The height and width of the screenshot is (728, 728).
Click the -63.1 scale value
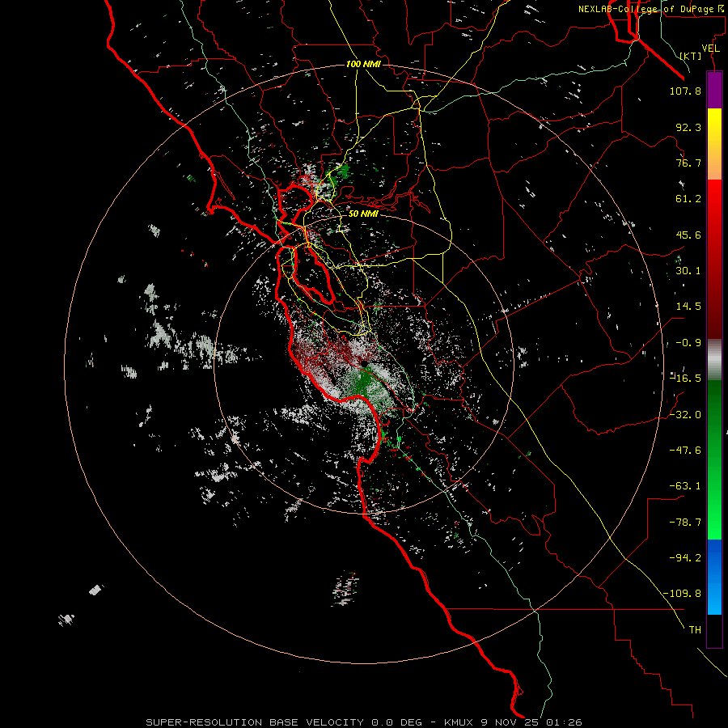click(x=685, y=486)
